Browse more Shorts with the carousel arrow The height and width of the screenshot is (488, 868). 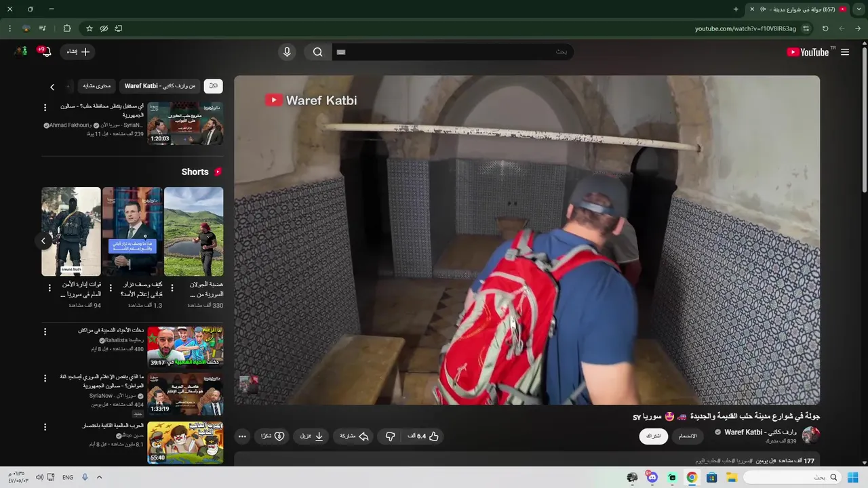point(43,241)
